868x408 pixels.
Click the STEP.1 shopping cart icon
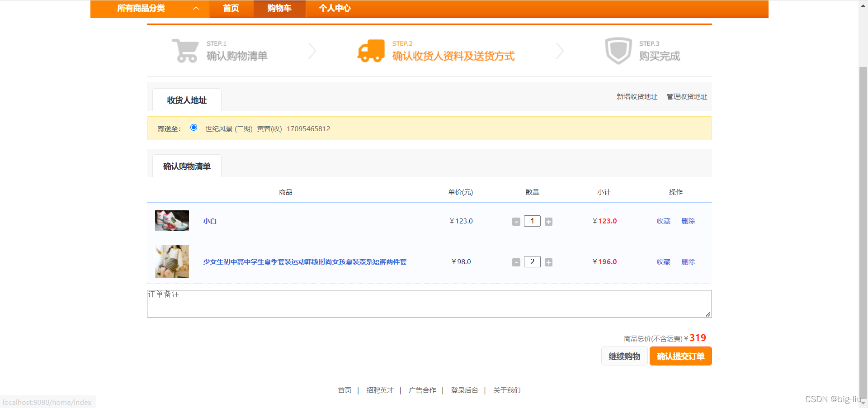(x=185, y=50)
